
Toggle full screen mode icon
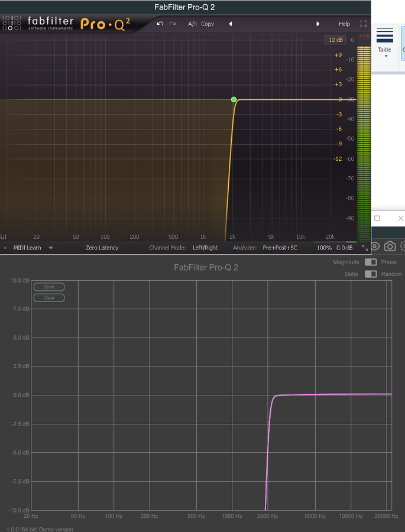coord(363,24)
